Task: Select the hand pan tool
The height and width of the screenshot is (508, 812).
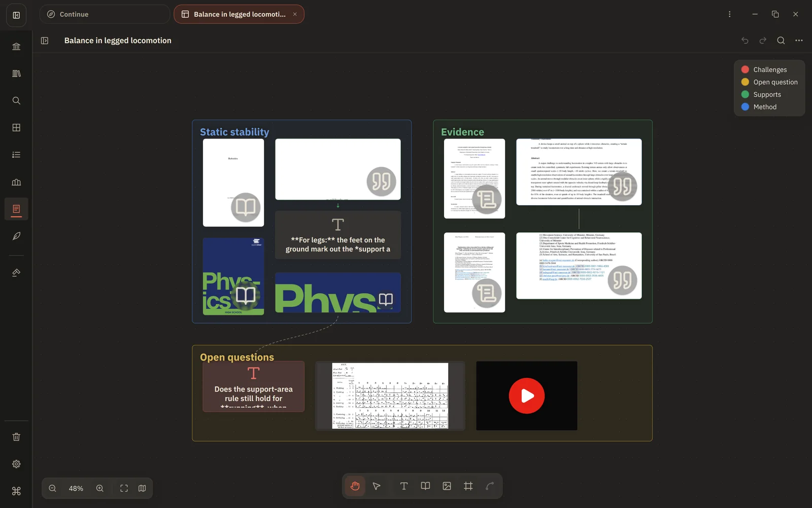Action: (x=355, y=486)
